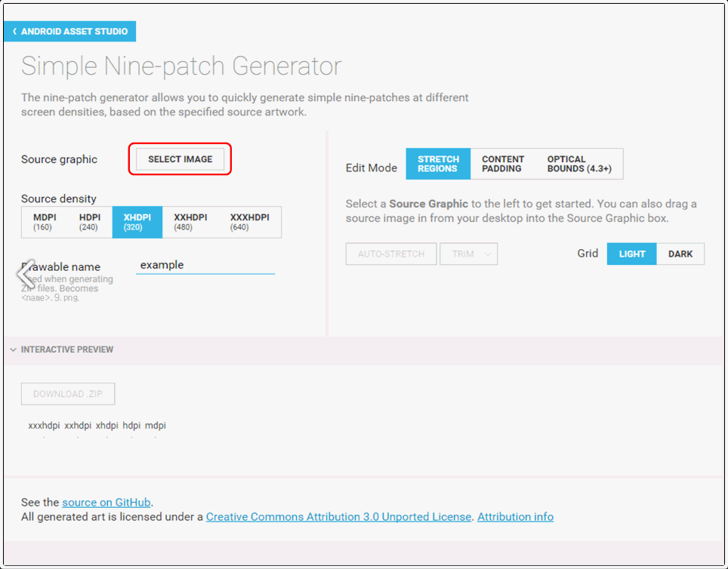Choose MDPI (160) source density
Image resolution: width=728 pixels, height=569 pixels.
click(x=45, y=223)
